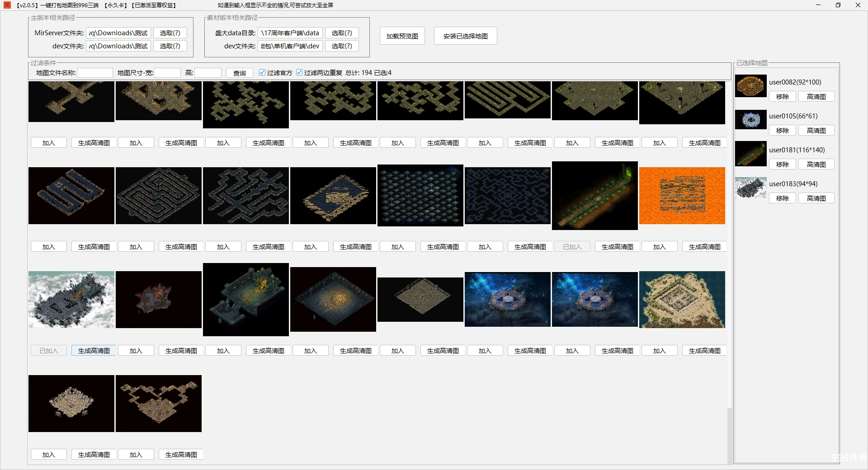Click the 地图尺寸-宽 input box

pos(167,73)
